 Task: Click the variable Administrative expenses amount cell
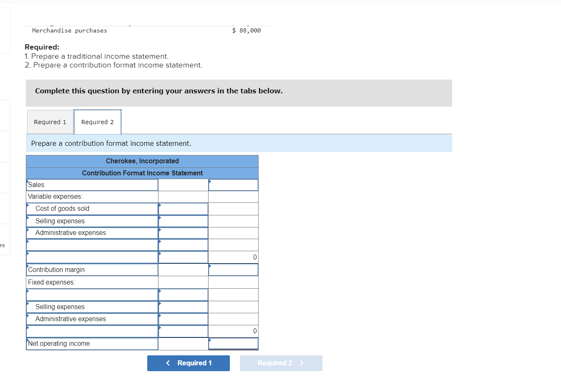point(183,233)
